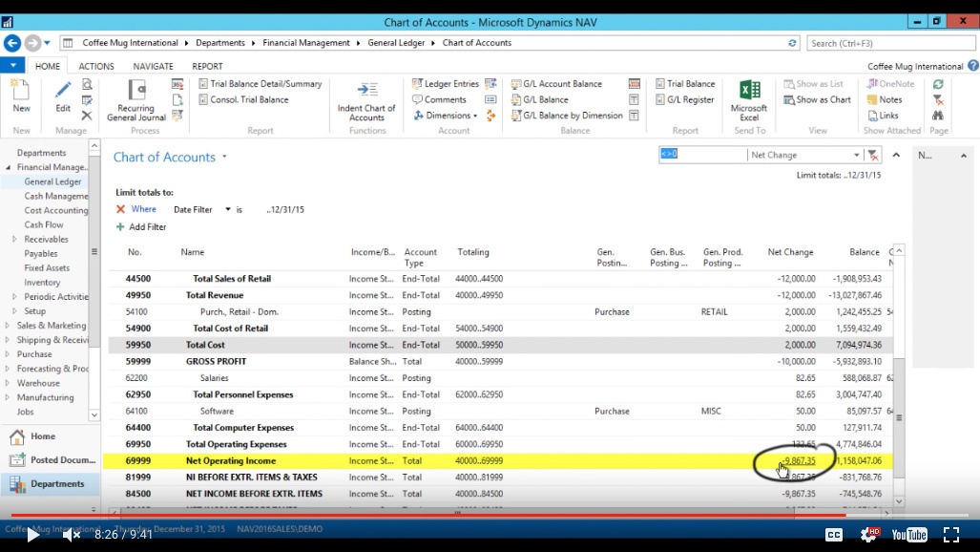Toggle closed captions CC button
This screenshot has height=552, width=980.
[x=834, y=535]
